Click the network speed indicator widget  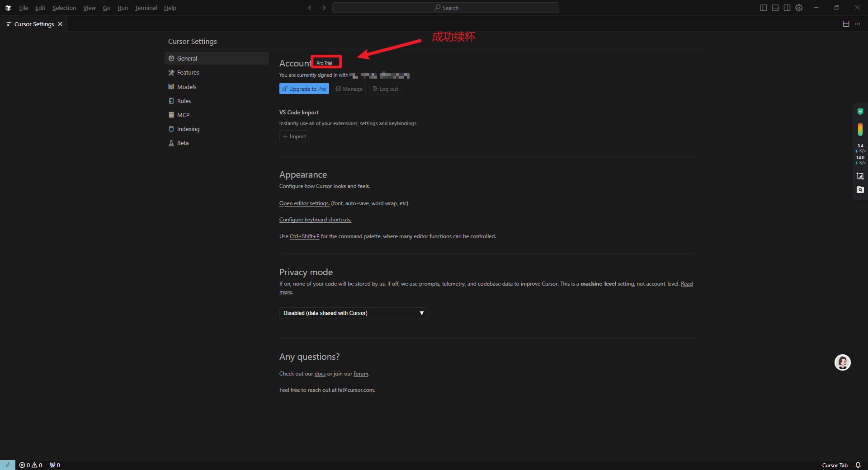point(860,154)
